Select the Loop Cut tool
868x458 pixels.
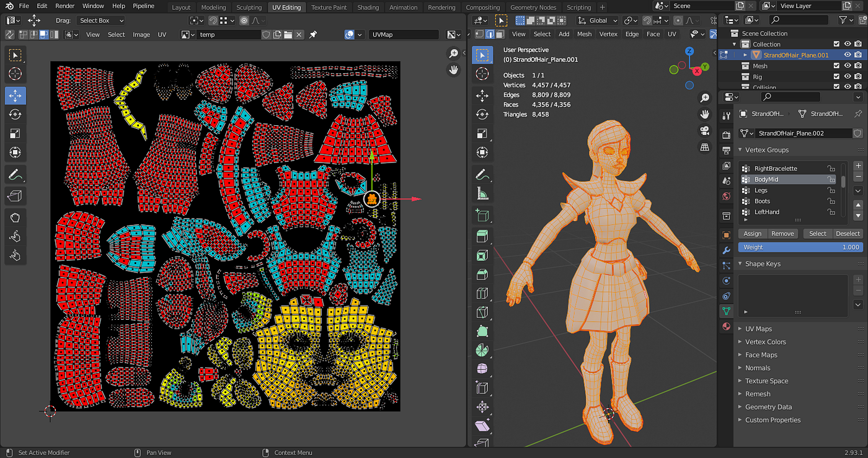pyautogui.click(x=482, y=293)
